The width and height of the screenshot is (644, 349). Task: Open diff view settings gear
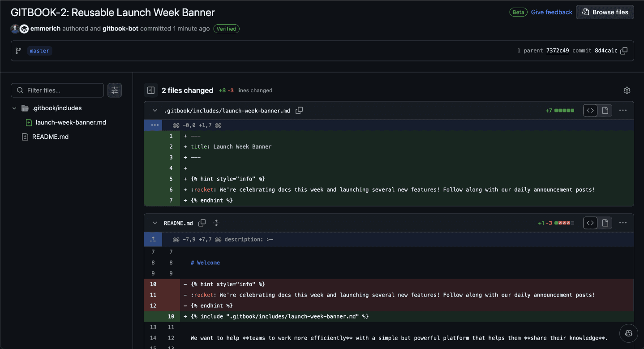pyautogui.click(x=627, y=90)
